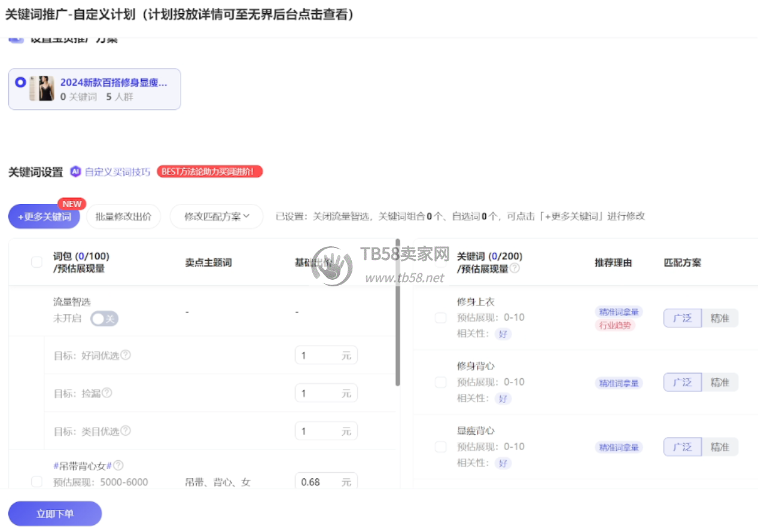Click bid input for 目标：捡漏
The image size is (758, 532).
coord(326,393)
